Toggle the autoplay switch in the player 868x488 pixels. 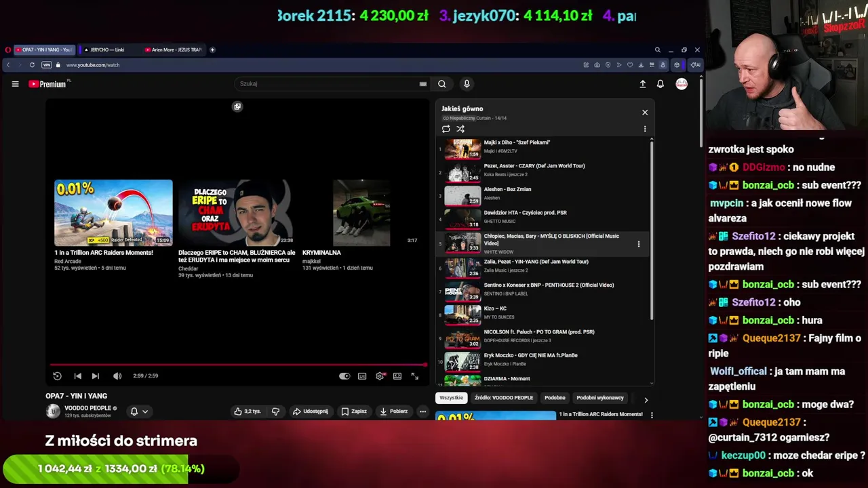click(x=344, y=376)
